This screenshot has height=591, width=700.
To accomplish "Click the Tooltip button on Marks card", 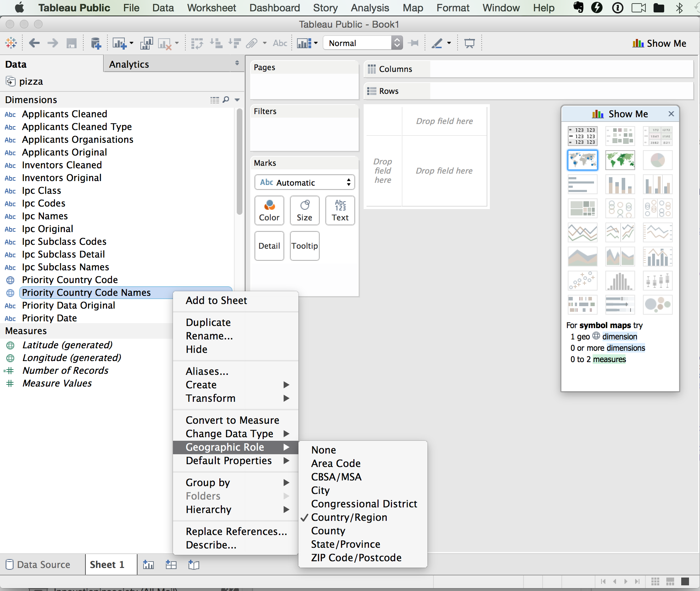I will pos(304,246).
